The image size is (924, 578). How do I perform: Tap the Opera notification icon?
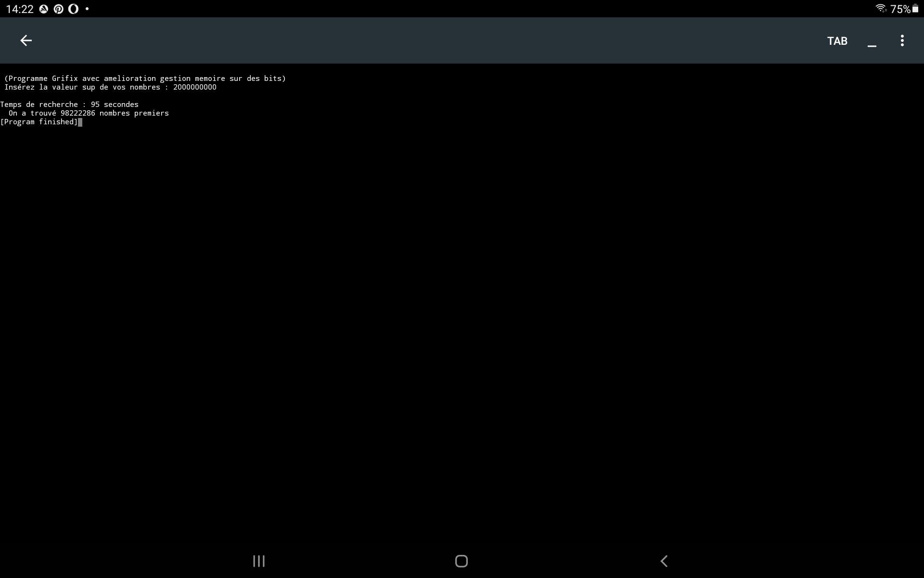pyautogui.click(x=73, y=9)
